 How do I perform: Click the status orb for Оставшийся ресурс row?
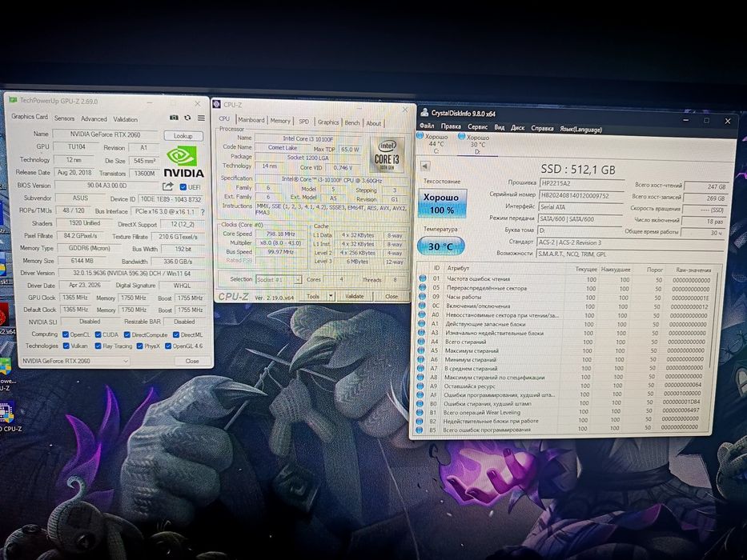pyautogui.click(x=420, y=386)
